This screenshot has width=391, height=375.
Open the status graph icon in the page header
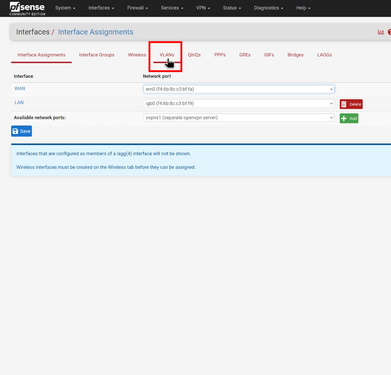[x=381, y=32]
